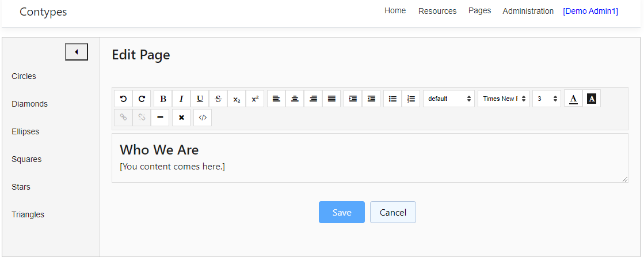Insert a bulleted list

click(393, 99)
